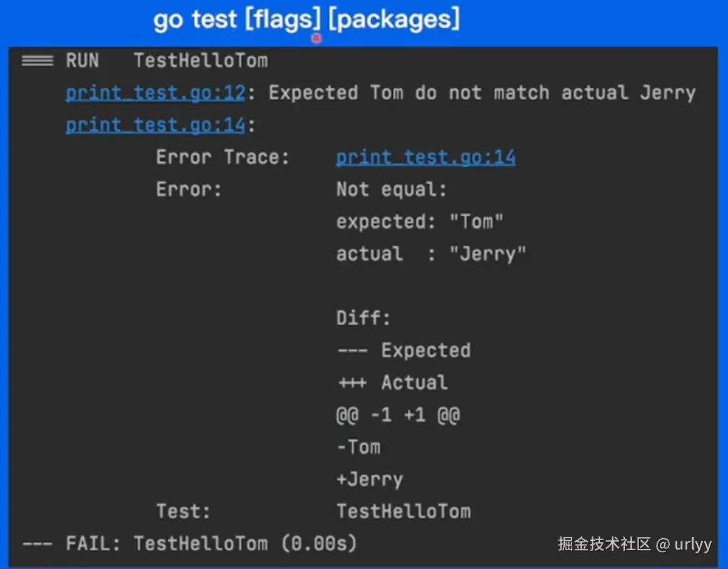Click the 掘金技术社区 @ urlyy watermark

tap(635, 543)
